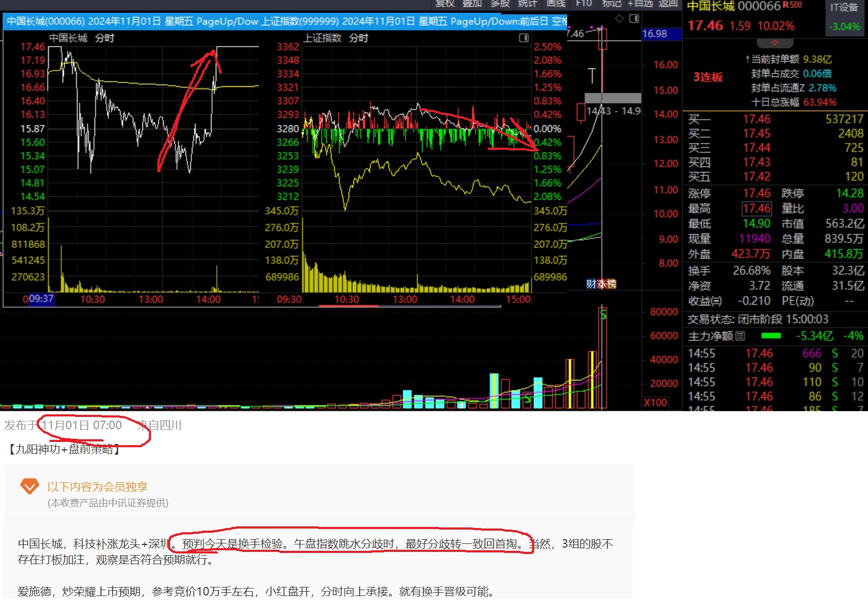Viewport: 868px width, 605px height.
Task: Click 14:55 tick row with volume 666
Action: [x=775, y=353]
